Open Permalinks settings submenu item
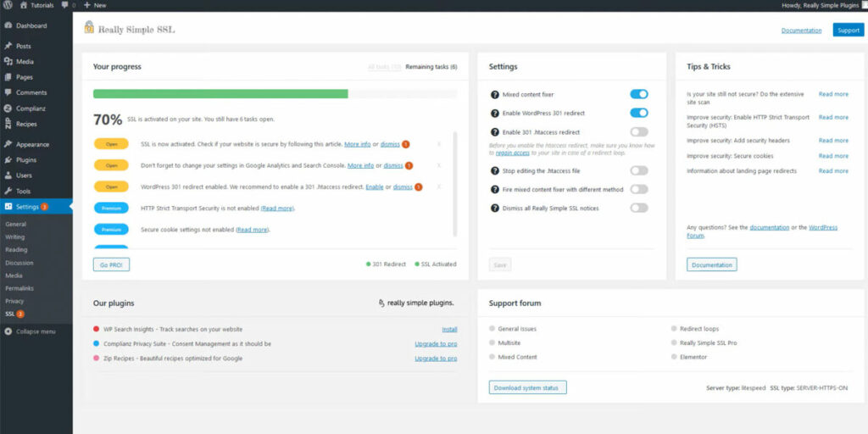Viewport: 868px width, 434px height. [19, 288]
